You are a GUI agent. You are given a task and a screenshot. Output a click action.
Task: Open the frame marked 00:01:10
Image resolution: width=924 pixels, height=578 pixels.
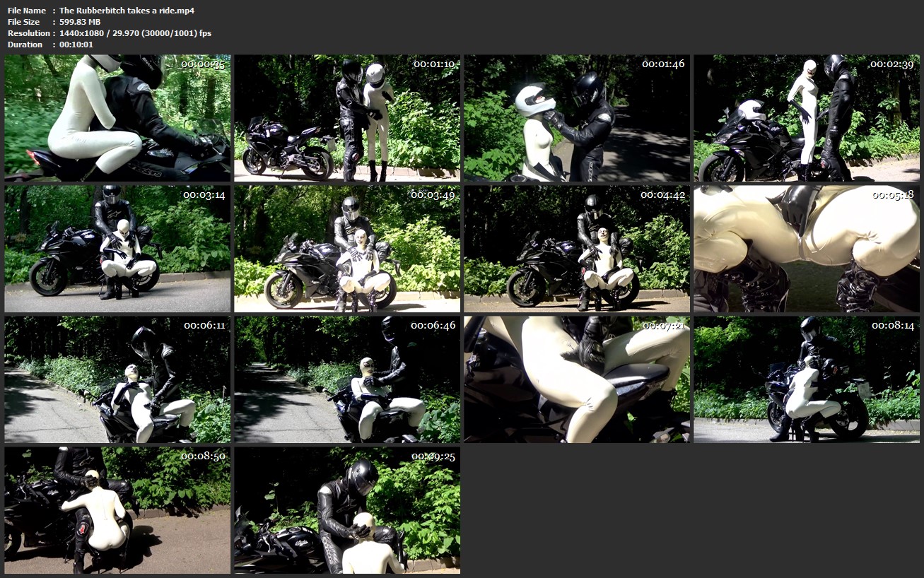pos(347,118)
